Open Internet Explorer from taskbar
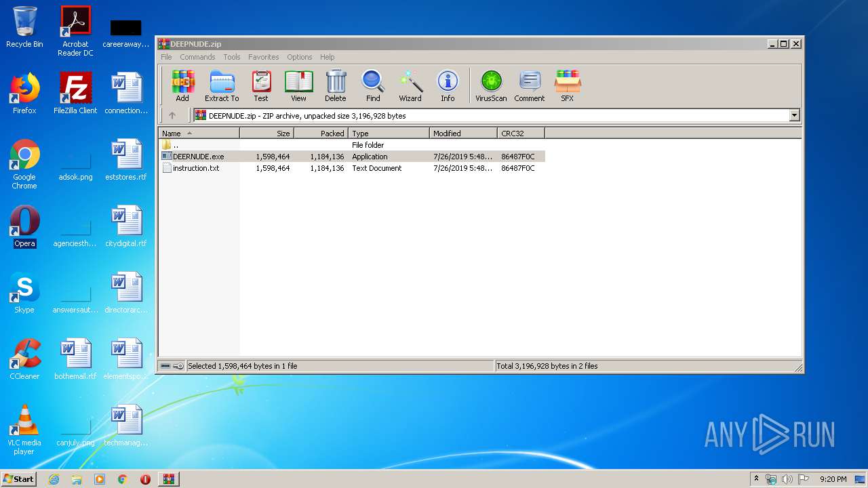868x488 pixels. (x=54, y=479)
